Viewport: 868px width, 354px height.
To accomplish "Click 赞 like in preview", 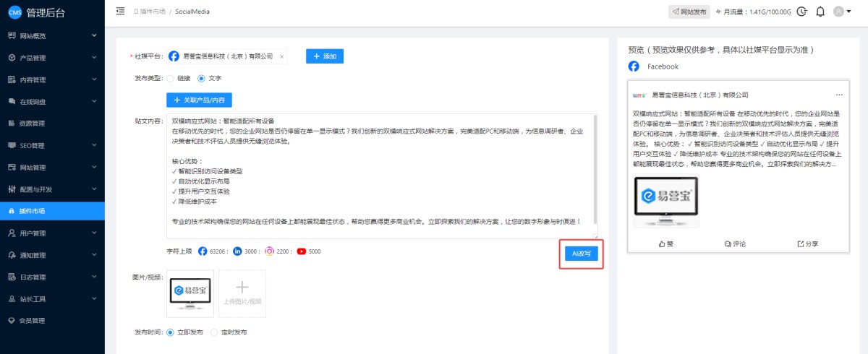I will (x=666, y=244).
